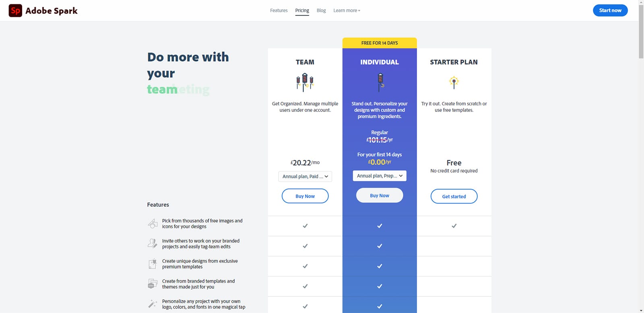Open the Individual 'Annual plan, Prep...' dropdown
The image size is (644, 313).
[380, 176]
